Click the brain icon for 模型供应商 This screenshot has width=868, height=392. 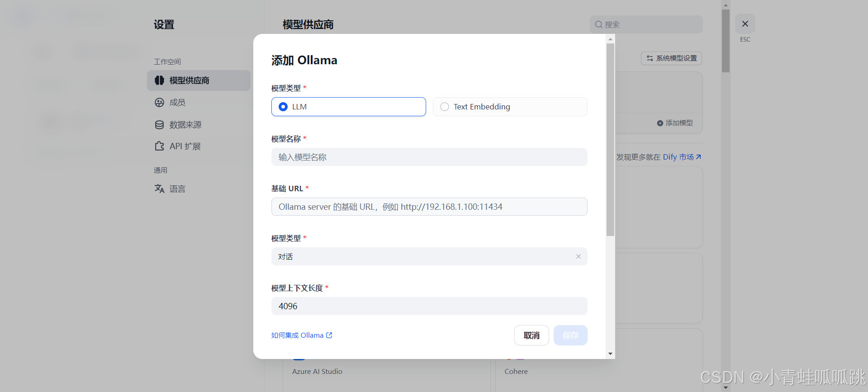click(x=159, y=80)
